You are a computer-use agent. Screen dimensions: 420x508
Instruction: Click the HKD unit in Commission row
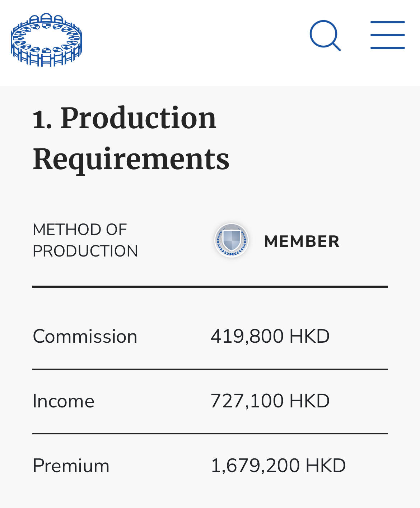(x=309, y=337)
